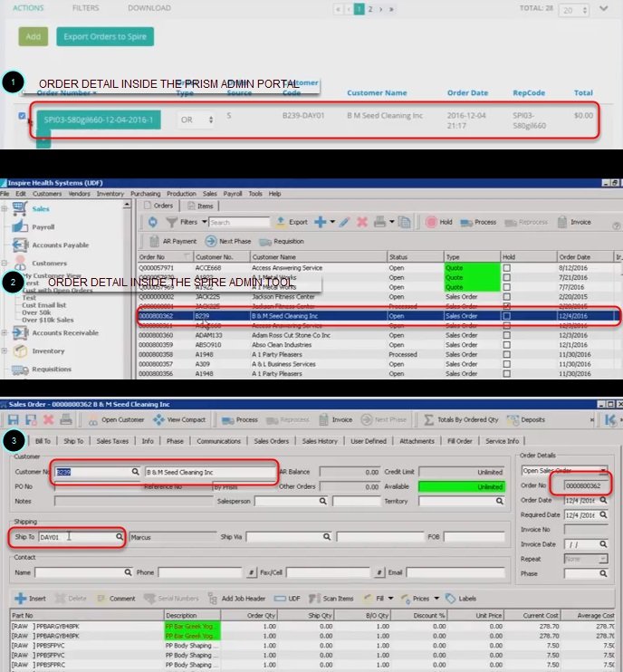Image resolution: width=623 pixels, height=672 pixels.
Task: Click the red delete X in Sales Order toolbar
Action: tap(48, 419)
